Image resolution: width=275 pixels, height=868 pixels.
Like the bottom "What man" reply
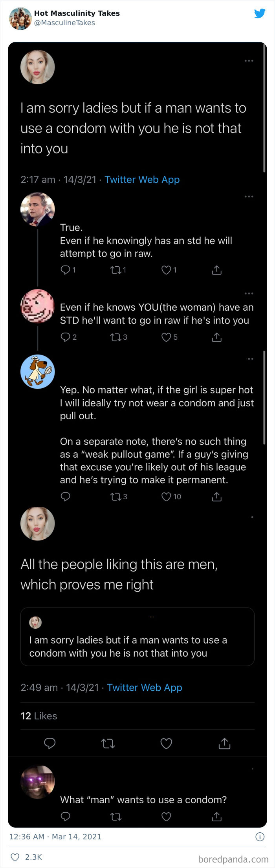tap(166, 817)
